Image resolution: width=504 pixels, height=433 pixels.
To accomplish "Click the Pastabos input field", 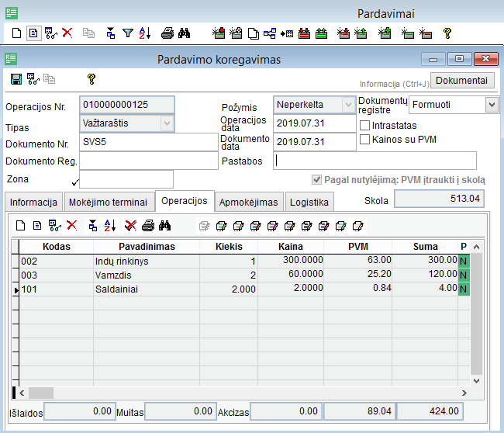I will (375, 161).
